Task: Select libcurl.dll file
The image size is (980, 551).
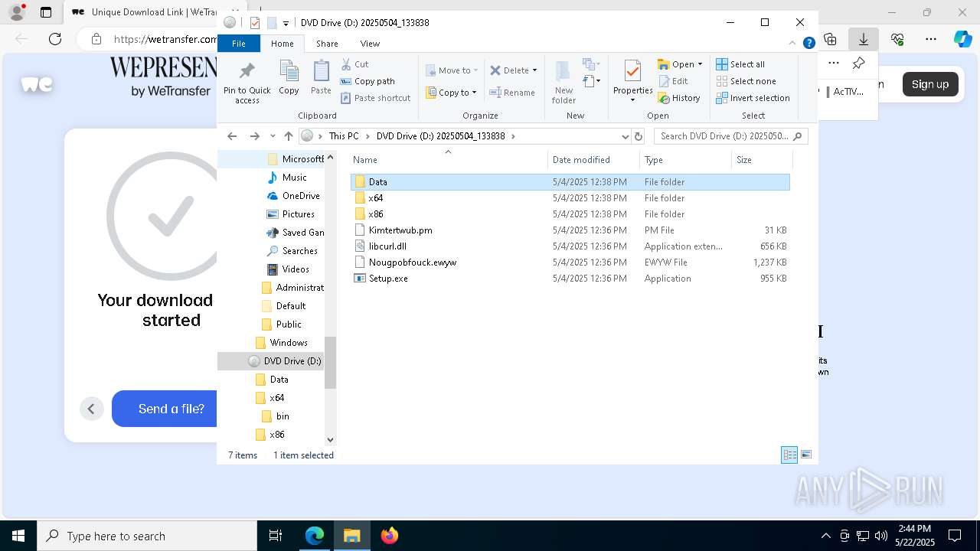Action: tap(570, 246)
